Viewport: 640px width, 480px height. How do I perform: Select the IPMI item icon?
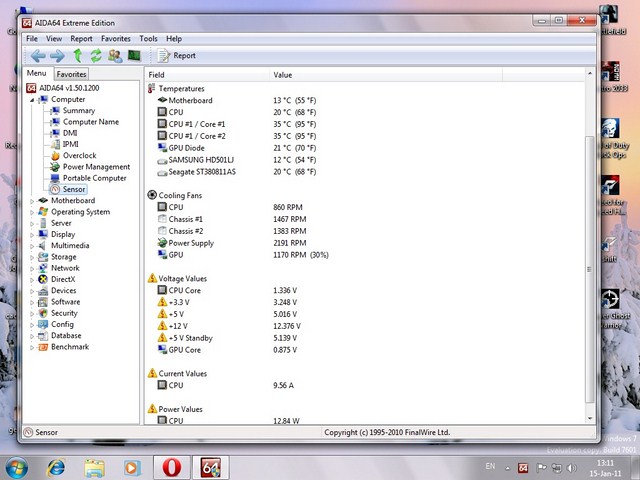click(55, 144)
